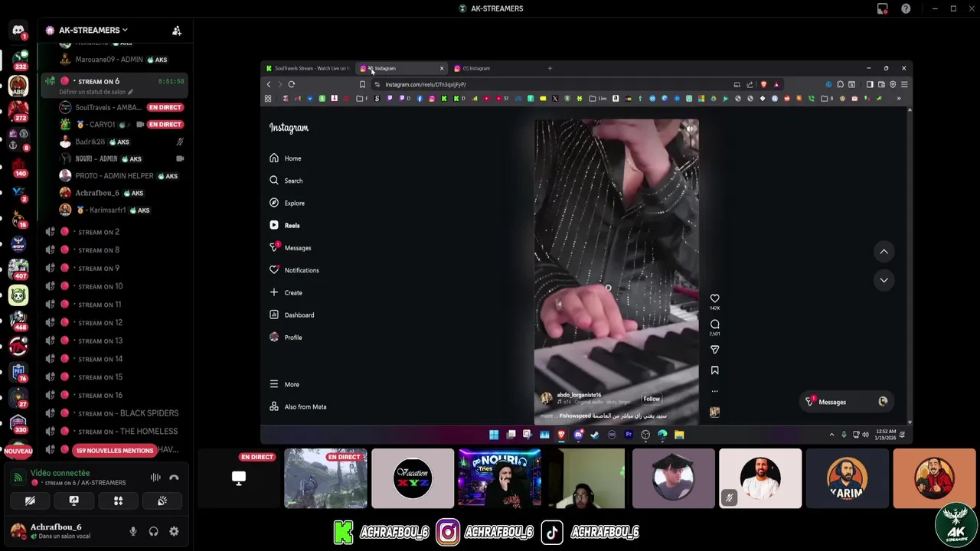Open the soundboard button in voice panel
Screen dimensions: 980x551
(162, 500)
